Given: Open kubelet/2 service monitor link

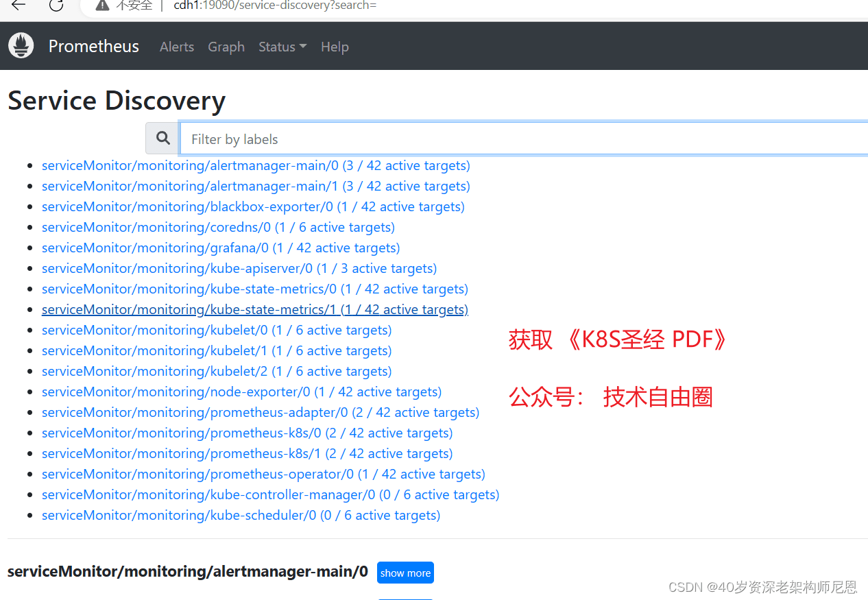Looking at the screenshot, I should click(x=217, y=371).
